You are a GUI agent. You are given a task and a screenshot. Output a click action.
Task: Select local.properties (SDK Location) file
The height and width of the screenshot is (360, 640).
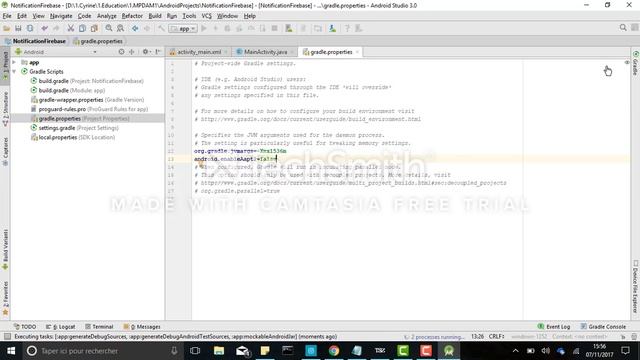pyautogui.click(x=73, y=138)
